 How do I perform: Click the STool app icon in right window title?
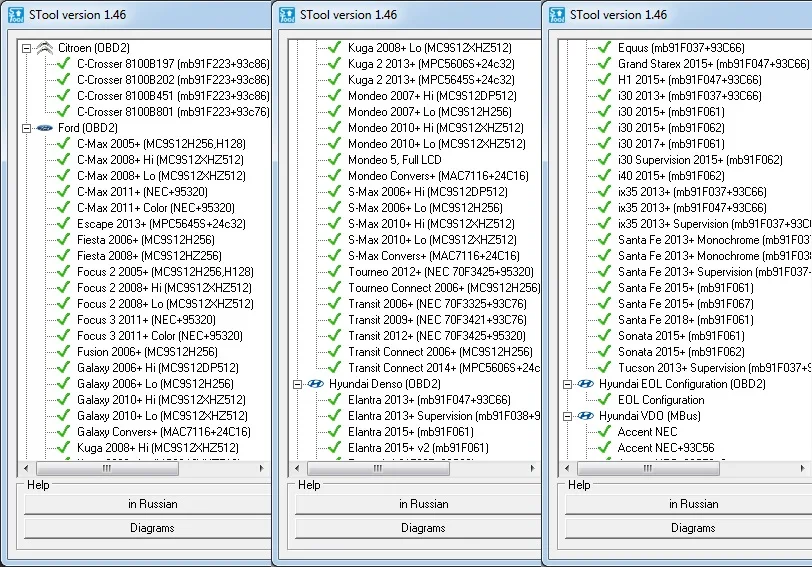557,15
